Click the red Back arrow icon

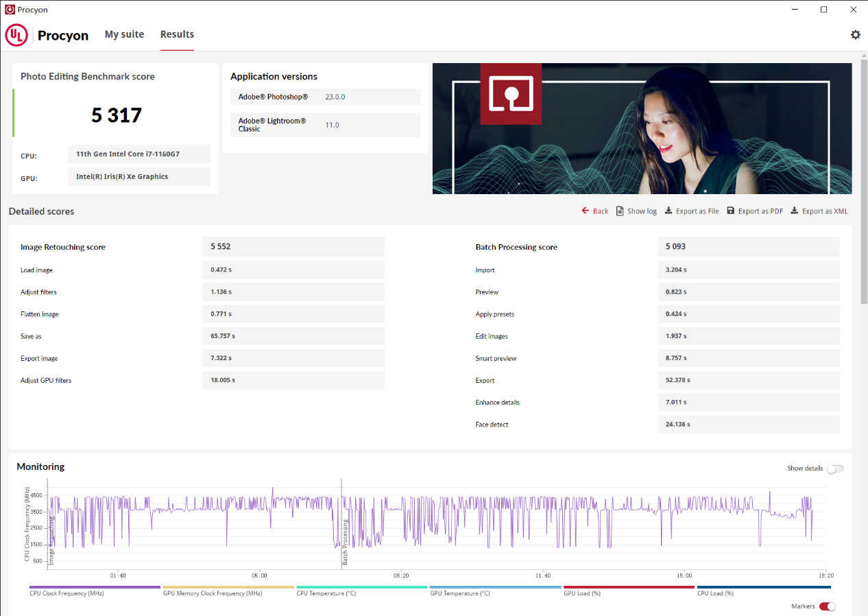pyautogui.click(x=585, y=211)
